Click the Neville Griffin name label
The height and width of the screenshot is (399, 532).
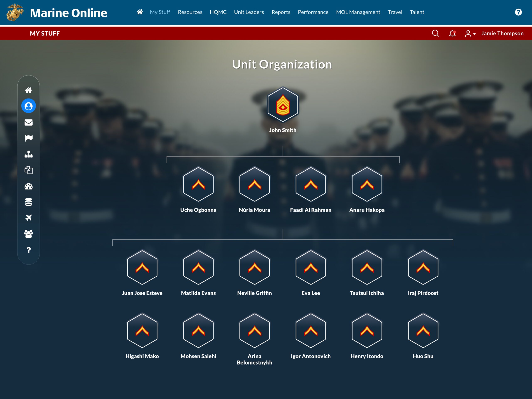click(254, 293)
